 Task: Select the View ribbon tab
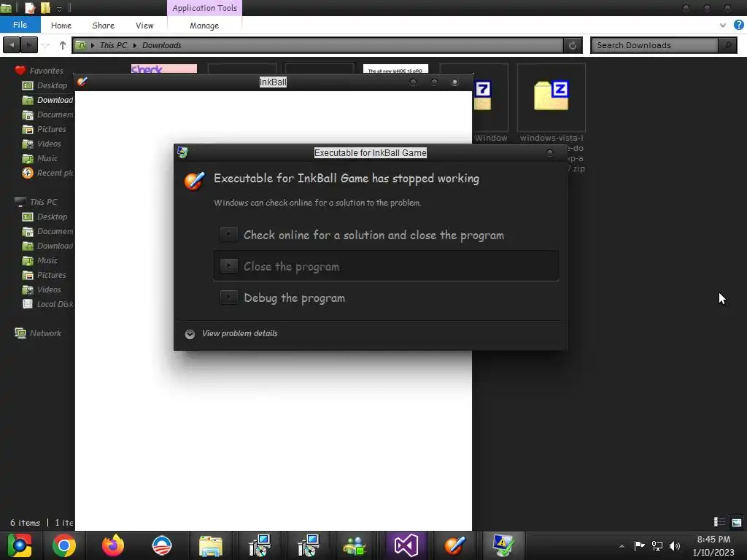click(x=144, y=26)
